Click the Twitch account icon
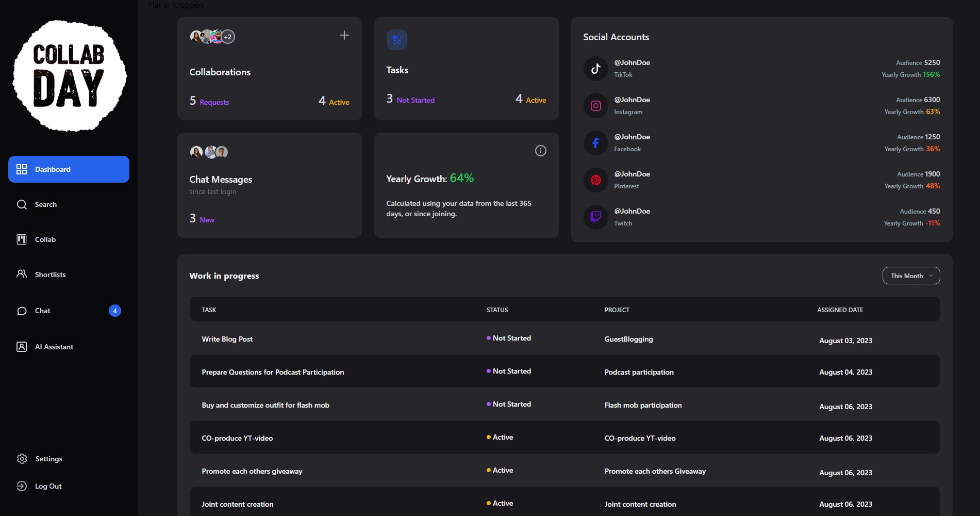 pyautogui.click(x=595, y=217)
